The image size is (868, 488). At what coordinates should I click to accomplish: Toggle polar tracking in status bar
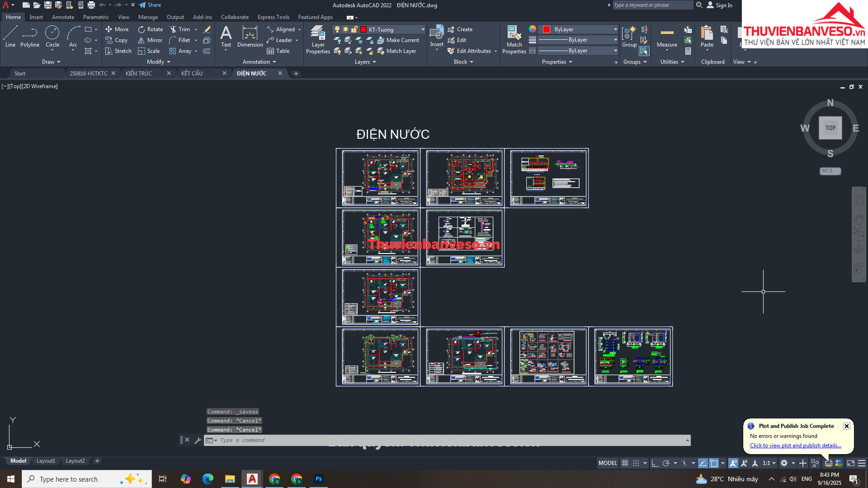666,463
